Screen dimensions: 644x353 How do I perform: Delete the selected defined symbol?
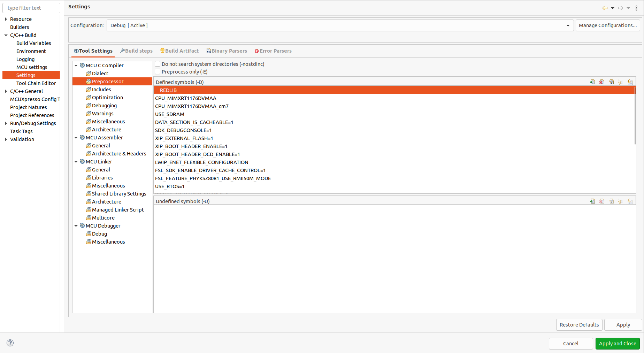point(602,82)
